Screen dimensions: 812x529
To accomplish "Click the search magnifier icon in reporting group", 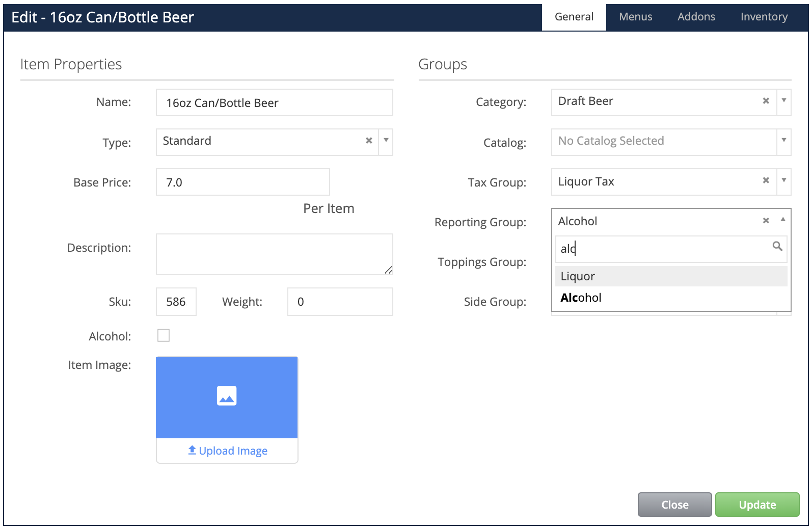I will click(777, 247).
